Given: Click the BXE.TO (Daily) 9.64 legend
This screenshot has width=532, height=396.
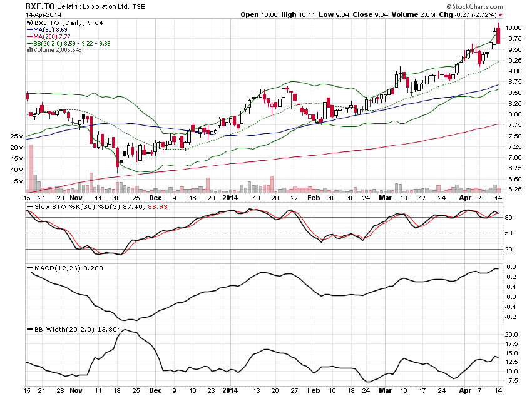Looking at the screenshot, I should click(69, 23).
